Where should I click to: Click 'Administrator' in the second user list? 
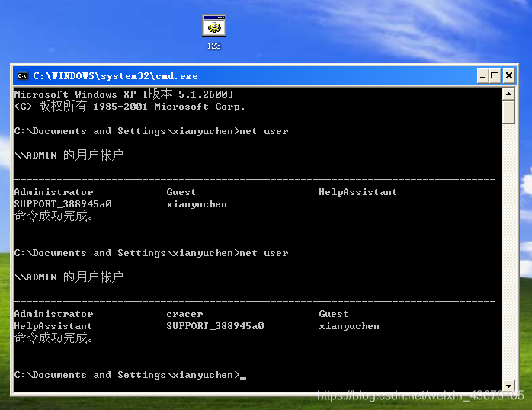53,314
